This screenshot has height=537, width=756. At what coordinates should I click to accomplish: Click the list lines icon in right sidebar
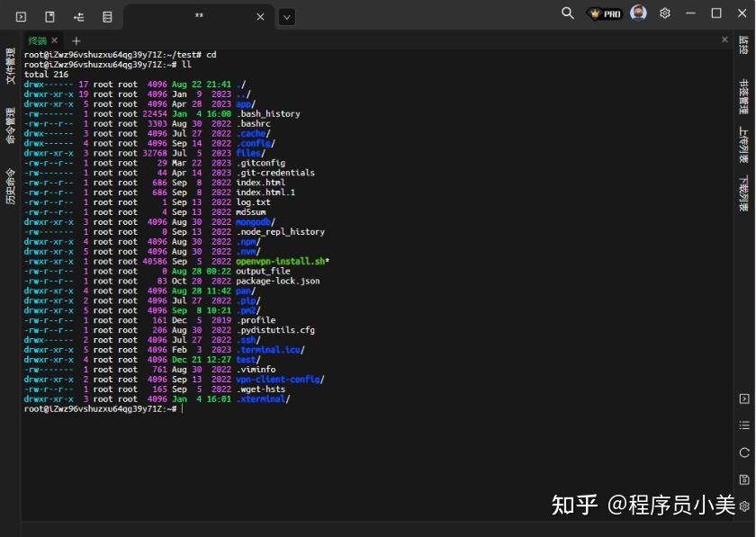pyautogui.click(x=744, y=425)
